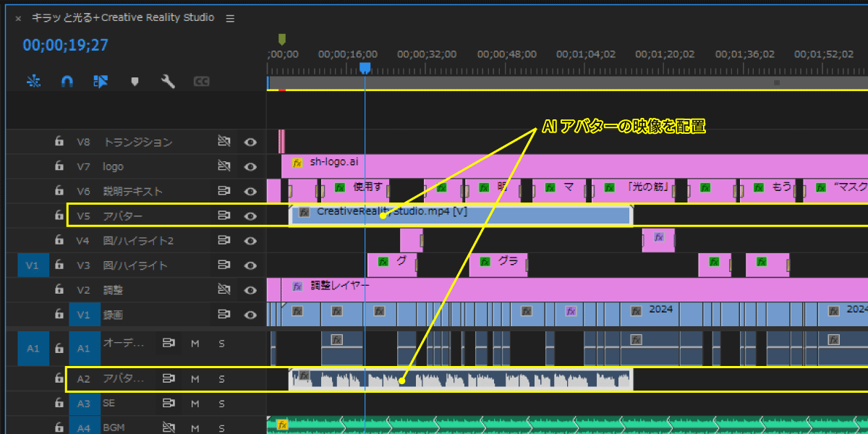The image size is (868, 434).
Task: Mute the A4 BGM track
Action: tap(195, 427)
